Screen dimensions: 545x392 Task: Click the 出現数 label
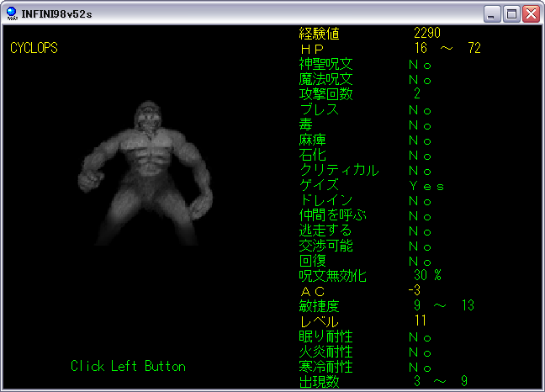tap(319, 382)
